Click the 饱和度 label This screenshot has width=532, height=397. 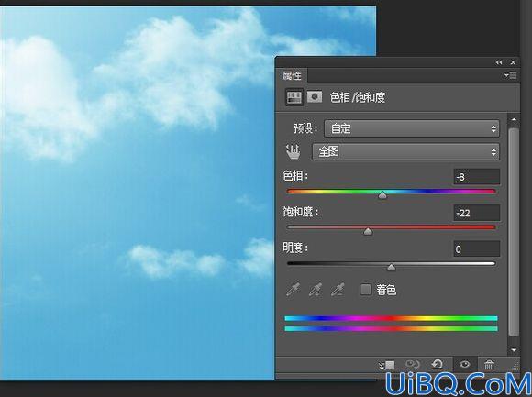(301, 212)
